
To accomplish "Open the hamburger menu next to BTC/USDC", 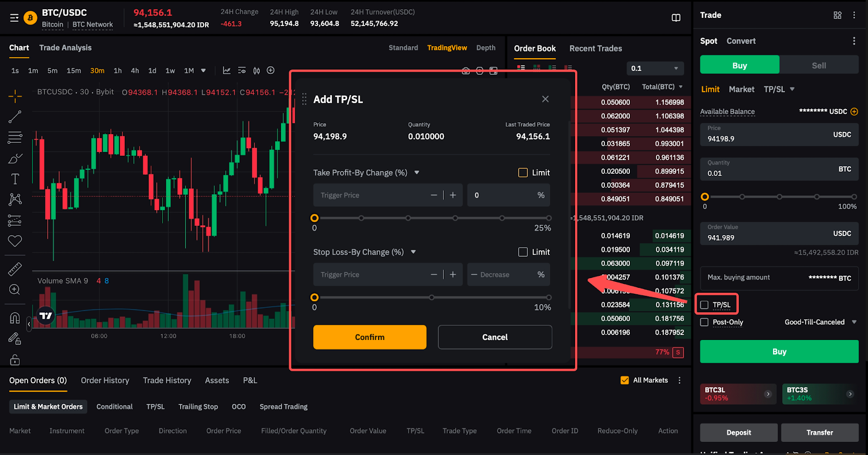I will [14, 18].
